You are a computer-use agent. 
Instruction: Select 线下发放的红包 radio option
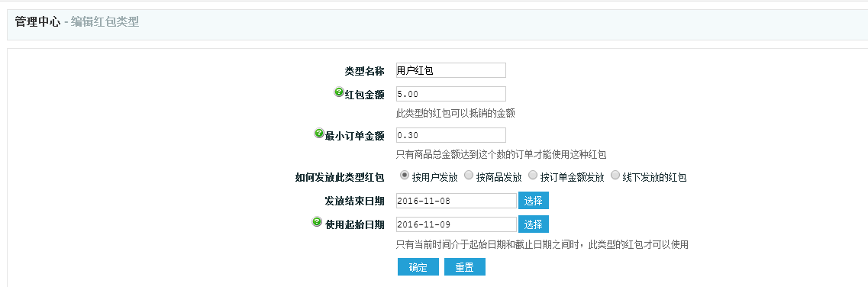click(x=615, y=176)
